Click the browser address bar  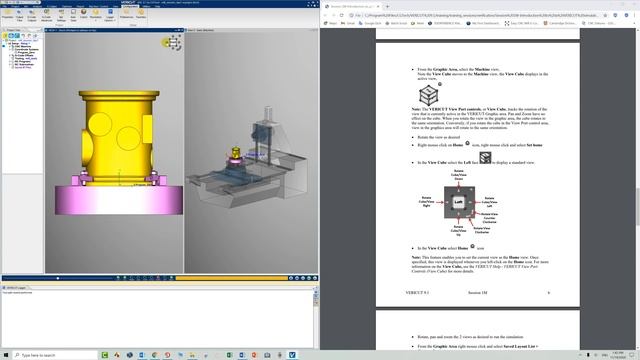(x=476, y=15)
